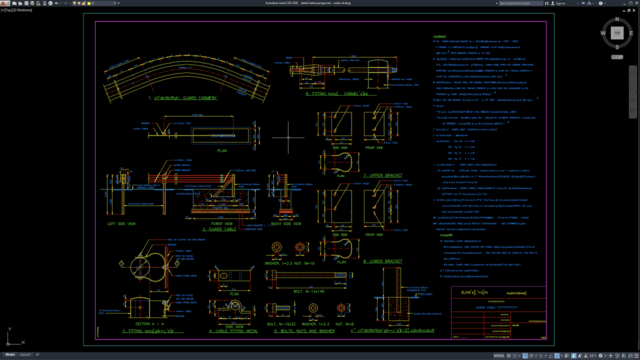Toggle isometric drafting in status bar
Screen dimensions: 640x360
[541, 356]
